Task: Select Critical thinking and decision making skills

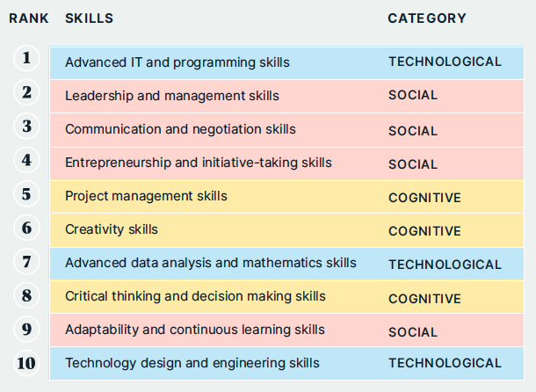Action: [196, 296]
